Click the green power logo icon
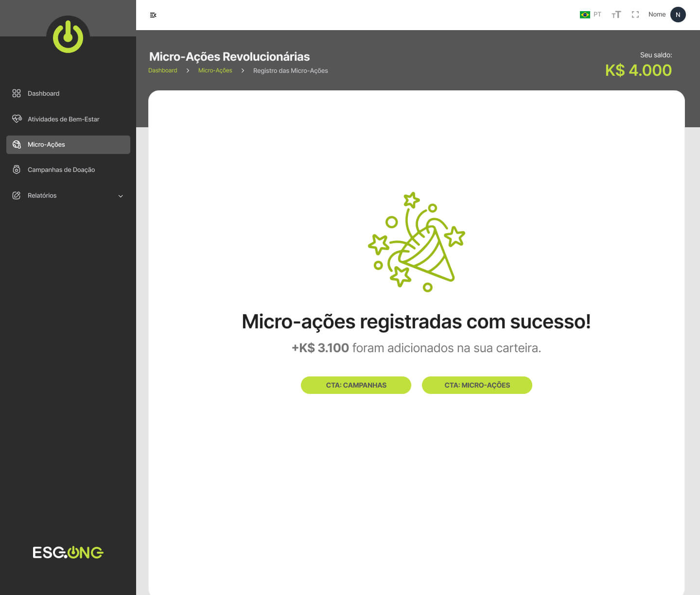 [x=68, y=37]
